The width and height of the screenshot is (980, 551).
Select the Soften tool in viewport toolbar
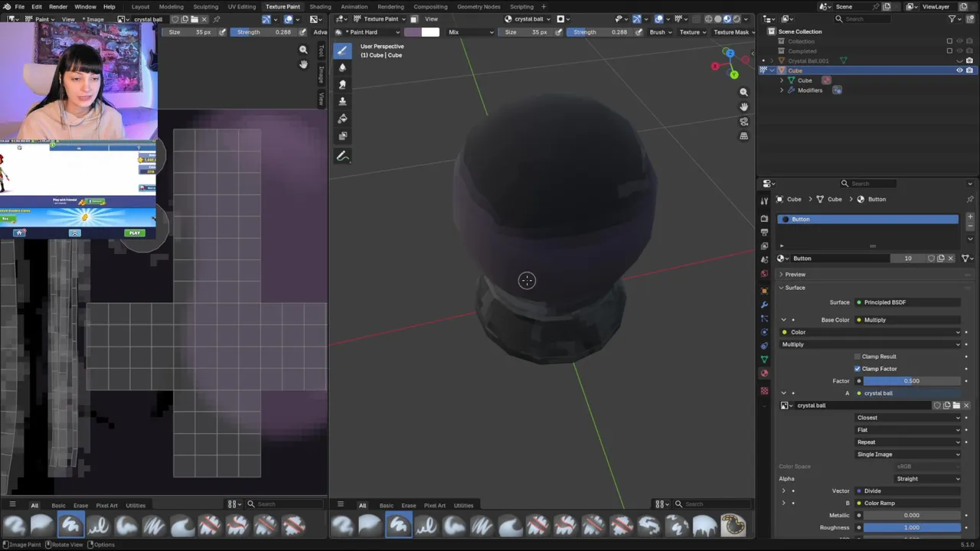[x=342, y=67]
